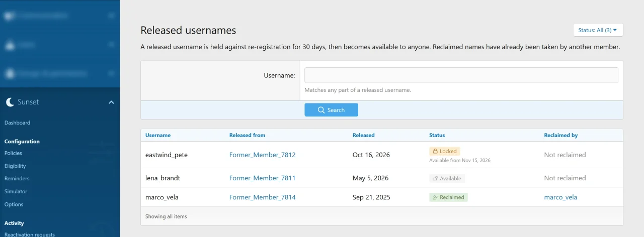Screen dimensions: 644x237
Task: Click the unlock icon in the Available badge
Action: pyautogui.click(x=435, y=178)
